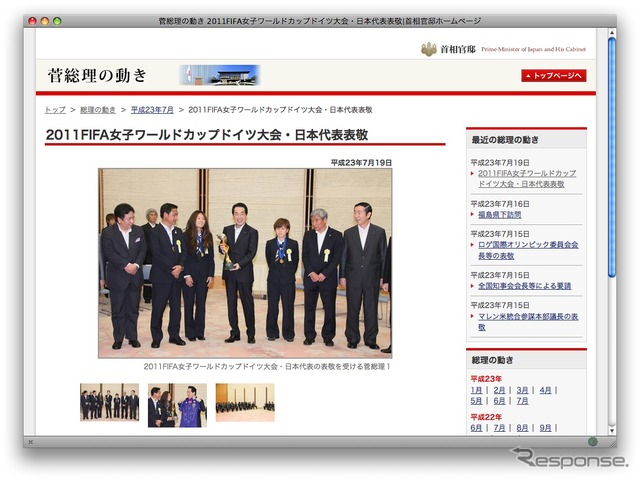Open 平成23年 7月 archive link
The width and height of the screenshot is (640, 480).
[x=522, y=401]
